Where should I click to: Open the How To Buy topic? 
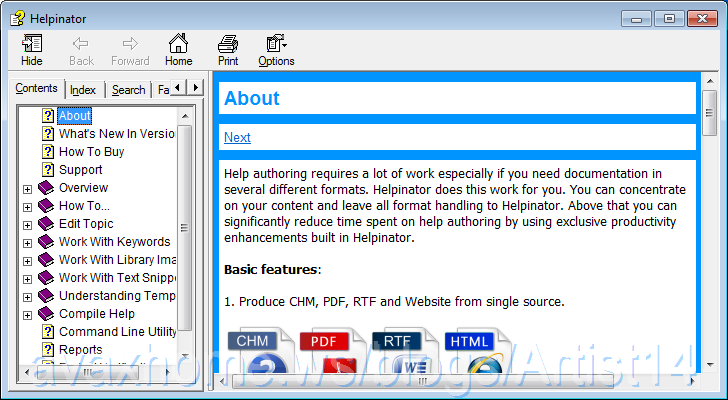pyautogui.click(x=91, y=152)
